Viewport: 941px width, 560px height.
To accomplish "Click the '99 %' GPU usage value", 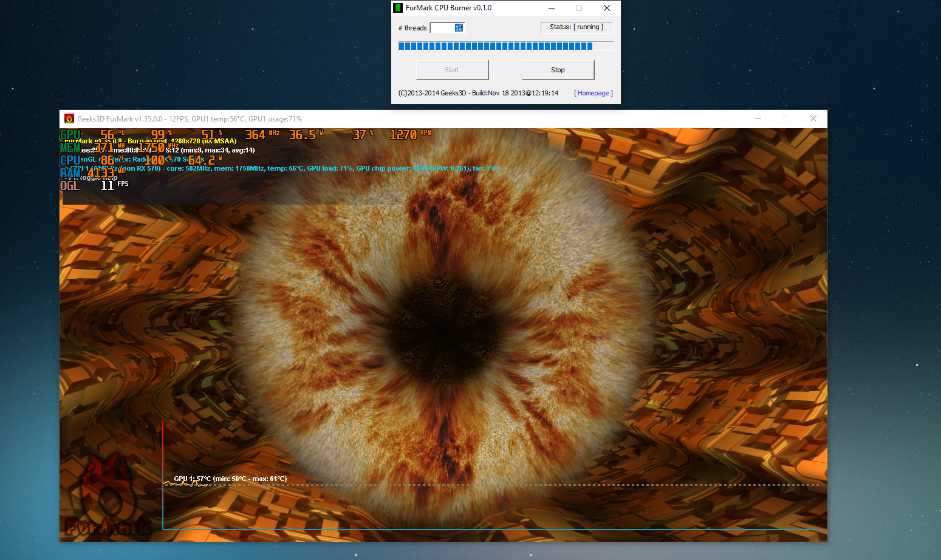I will coord(162,134).
